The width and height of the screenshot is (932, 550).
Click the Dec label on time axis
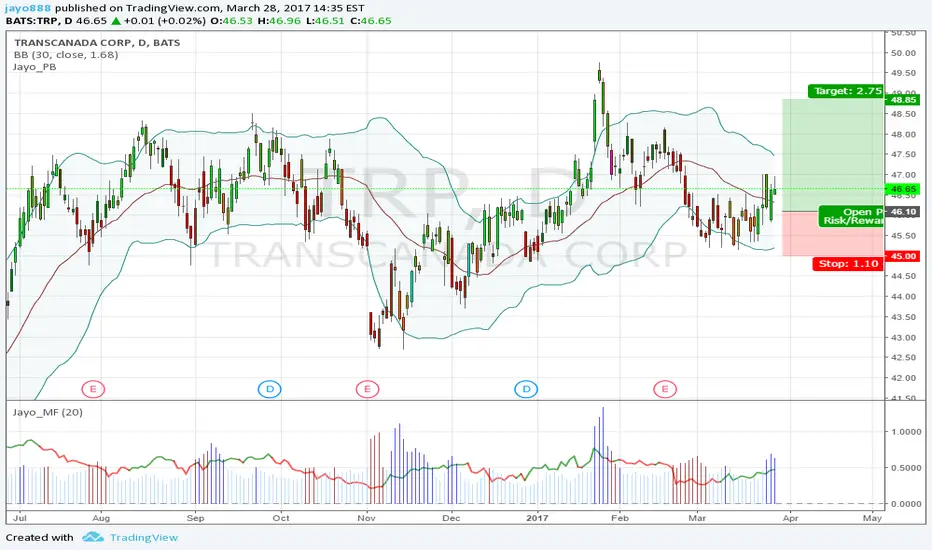[451, 518]
